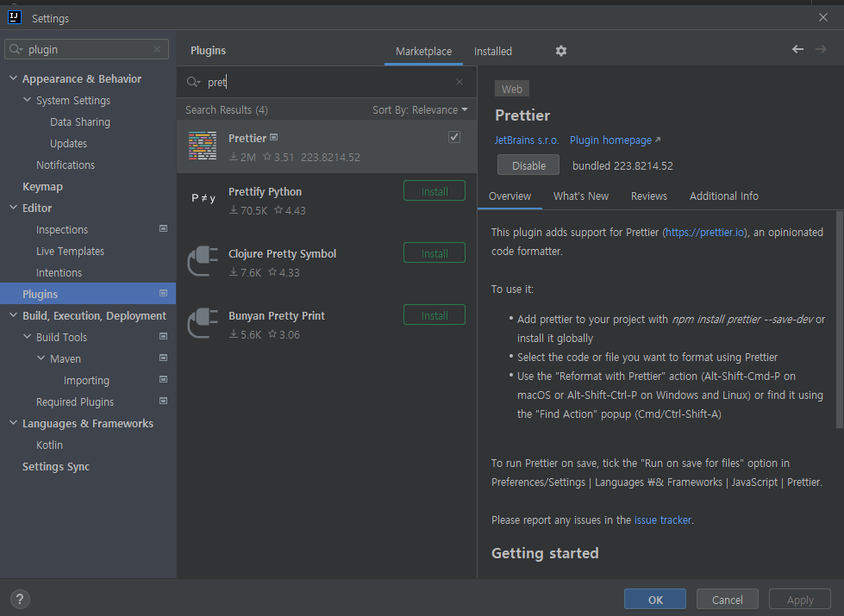Focus the marketplace plugin search field
The width and height of the screenshot is (844, 616).
click(x=327, y=82)
